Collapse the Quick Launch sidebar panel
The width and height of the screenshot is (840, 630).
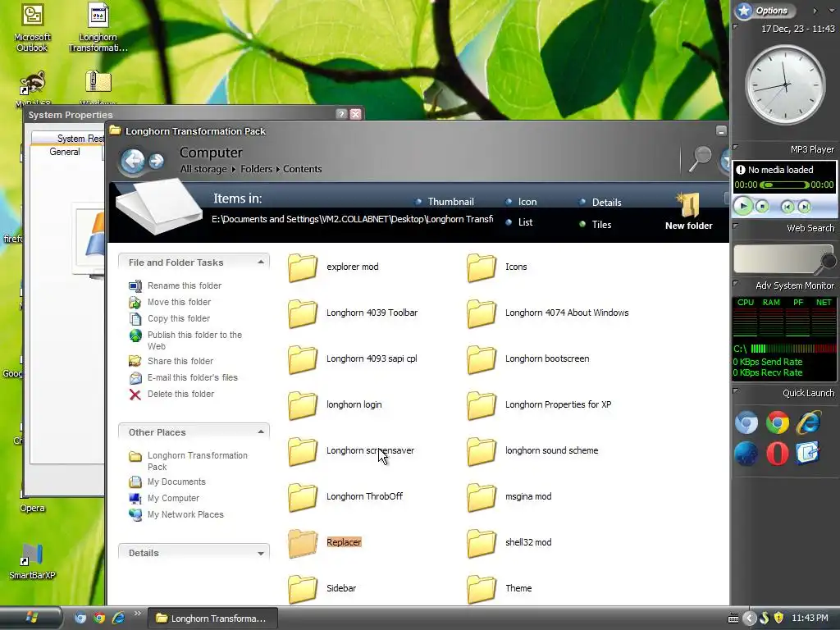point(736,391)
